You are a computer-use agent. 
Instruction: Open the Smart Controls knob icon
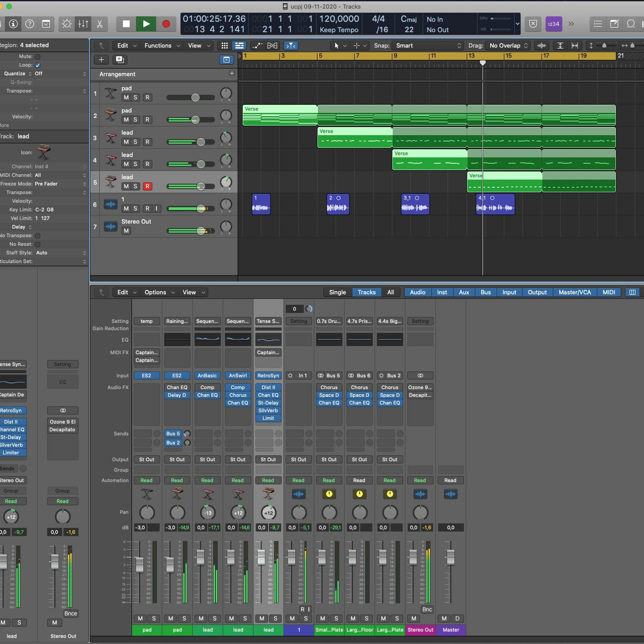point(67,24)
